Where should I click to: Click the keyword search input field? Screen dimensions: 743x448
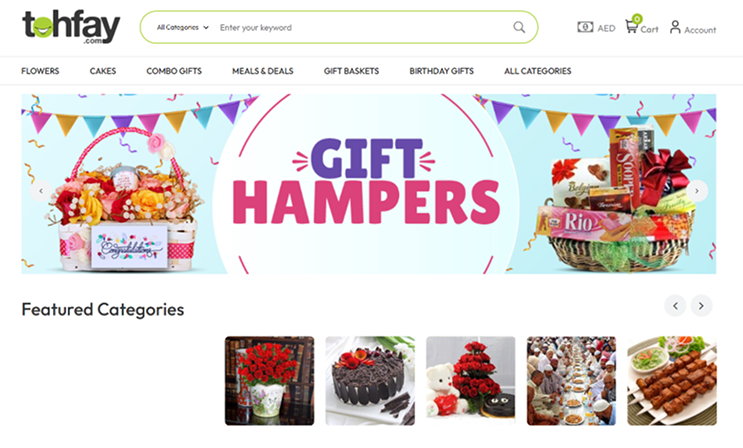[x=362, y=27]
